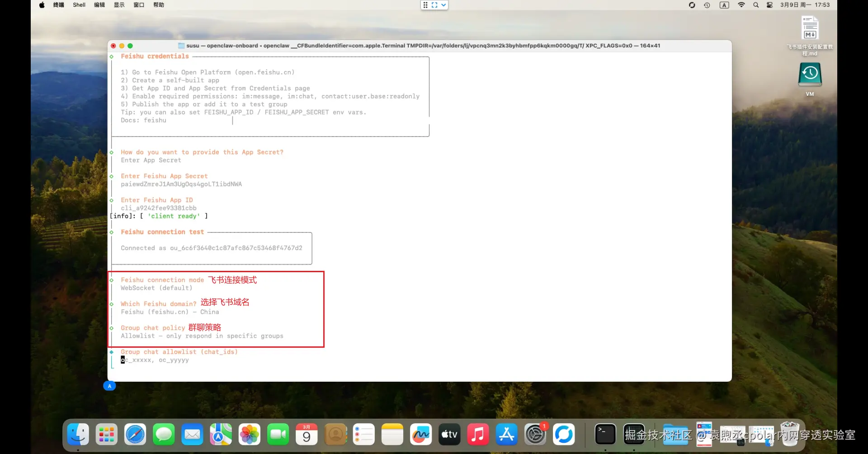Click the 'Feishu connection test' heading
The image size is (868, 454).
162,232
